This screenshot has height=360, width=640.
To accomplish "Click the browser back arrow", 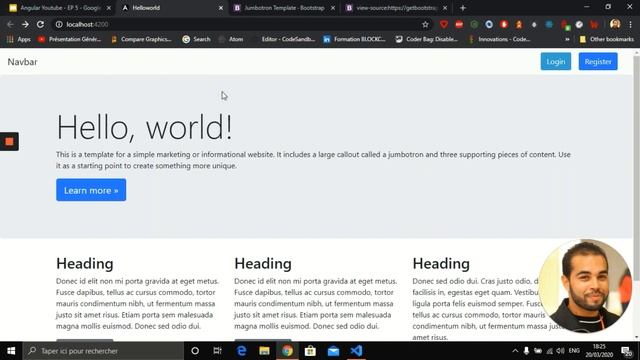I will [x=10, y=24].
